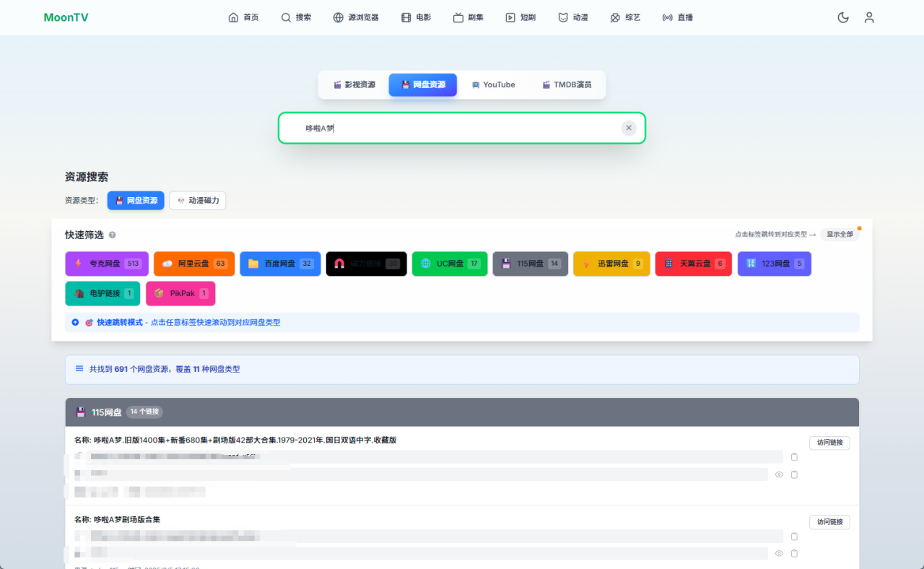Click the 14 个链接 badge in the 115网盘 header
The image size is (924, 569).
click(x=145, y=412)
